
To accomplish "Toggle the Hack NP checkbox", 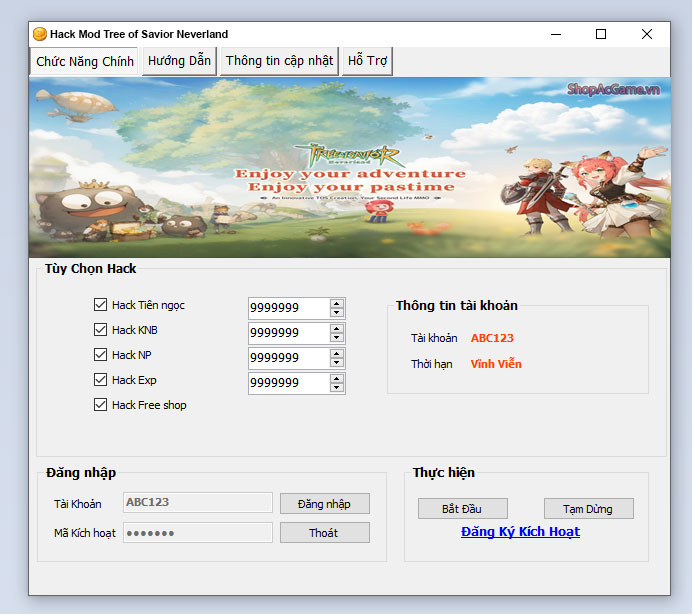I will coord(100,354).
